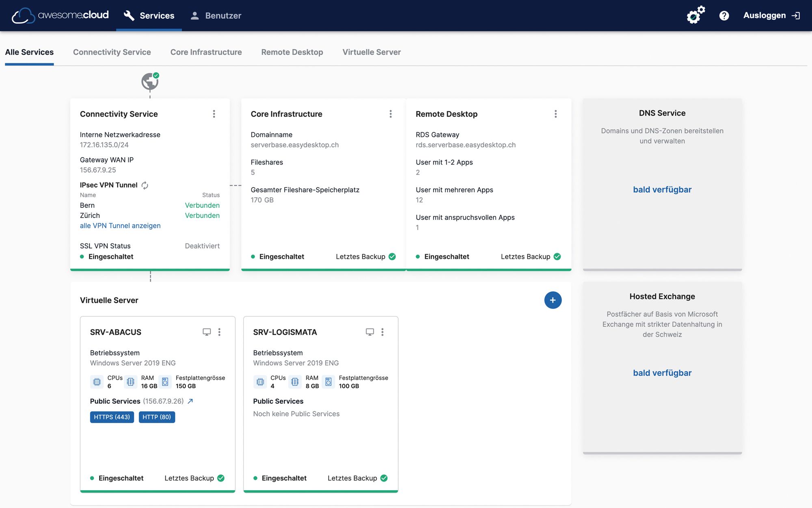Open Core Infrastructure three-dot menu

[391, 114]
